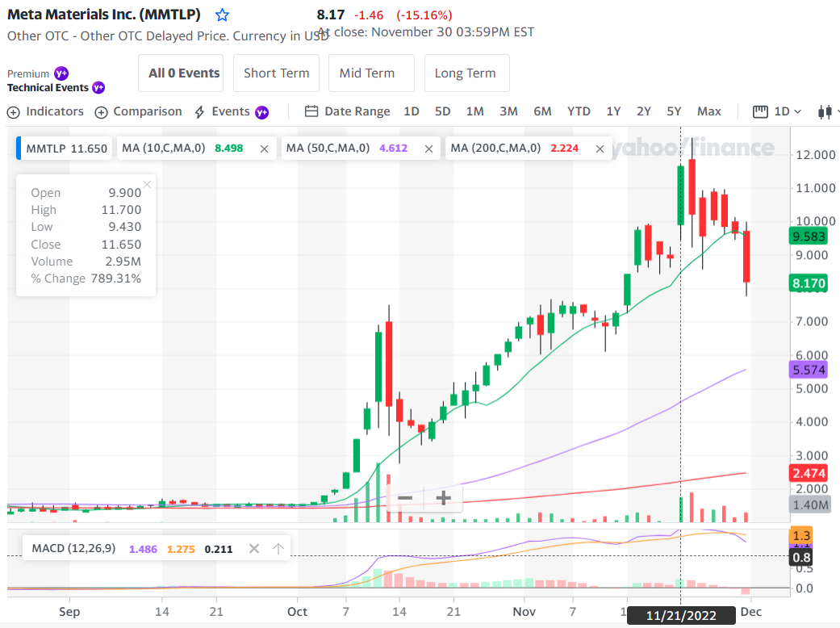This screenshot has width=840, height=628.
Task: Click the 1.40M volume tag
Action: pos(810,504)
